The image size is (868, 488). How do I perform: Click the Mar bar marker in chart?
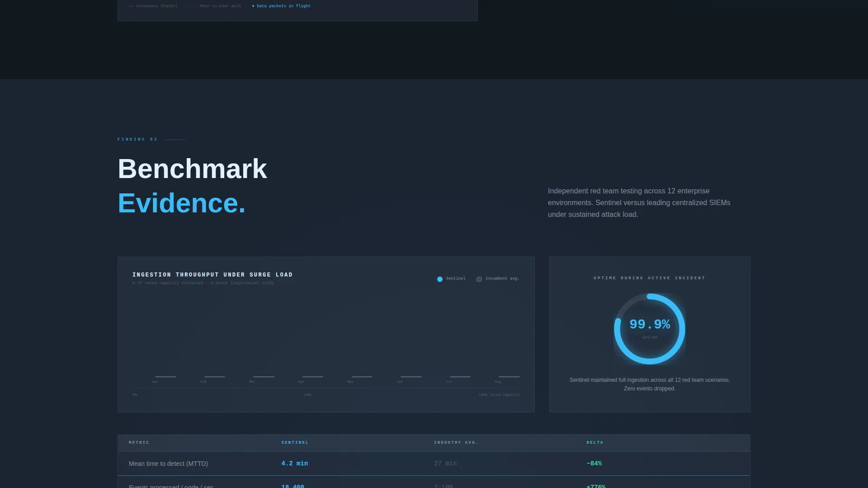tap(264, 376)
